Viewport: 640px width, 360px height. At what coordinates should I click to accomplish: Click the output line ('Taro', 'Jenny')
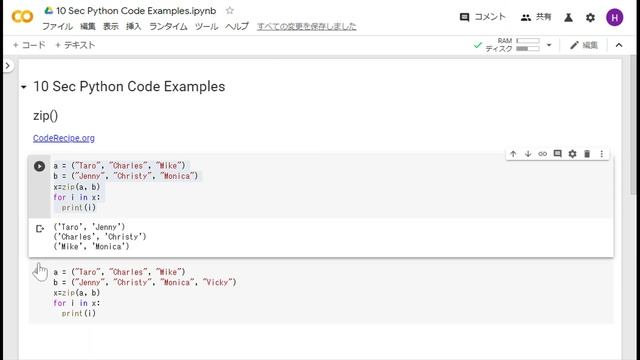(89, 227)
